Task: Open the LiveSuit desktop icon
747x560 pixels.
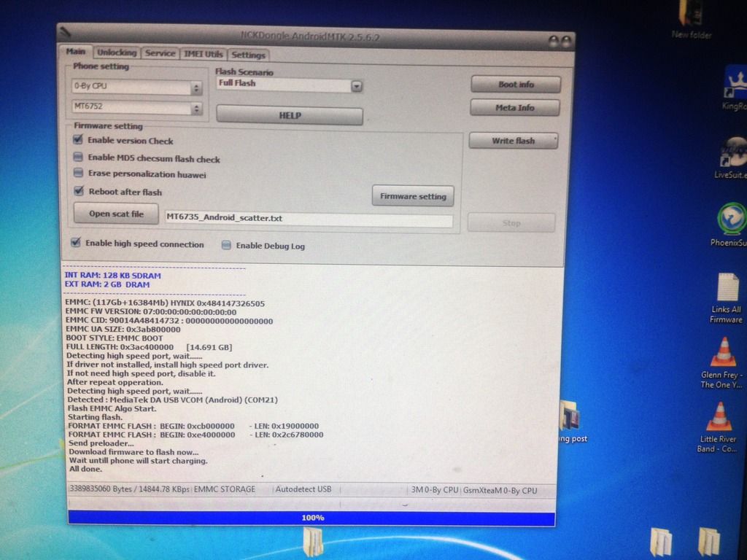Action: click(x=733, y=154)
